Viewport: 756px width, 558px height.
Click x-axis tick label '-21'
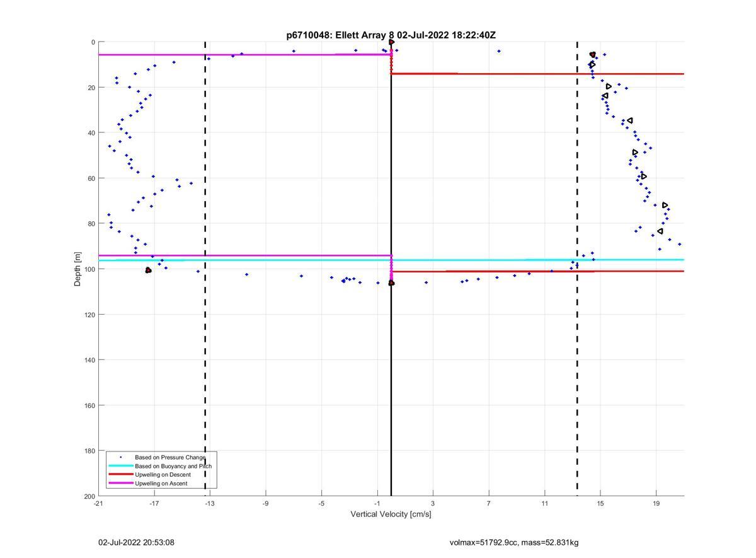tap(98, 503)
